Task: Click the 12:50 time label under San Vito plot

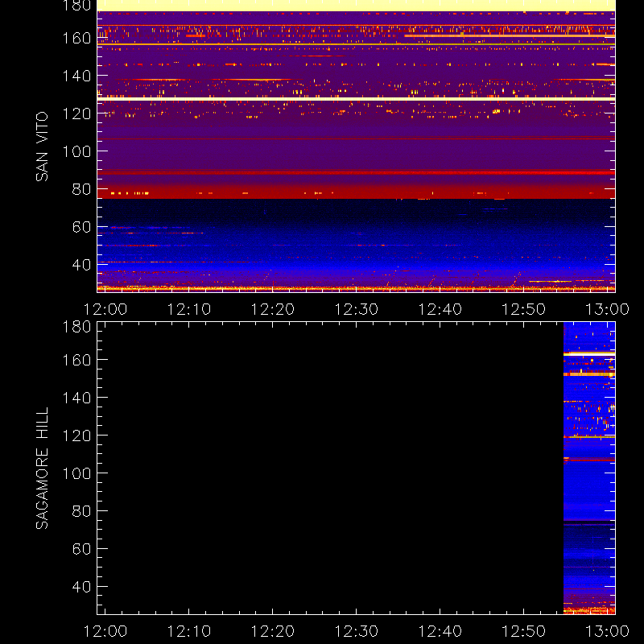Action: (524, 309)
